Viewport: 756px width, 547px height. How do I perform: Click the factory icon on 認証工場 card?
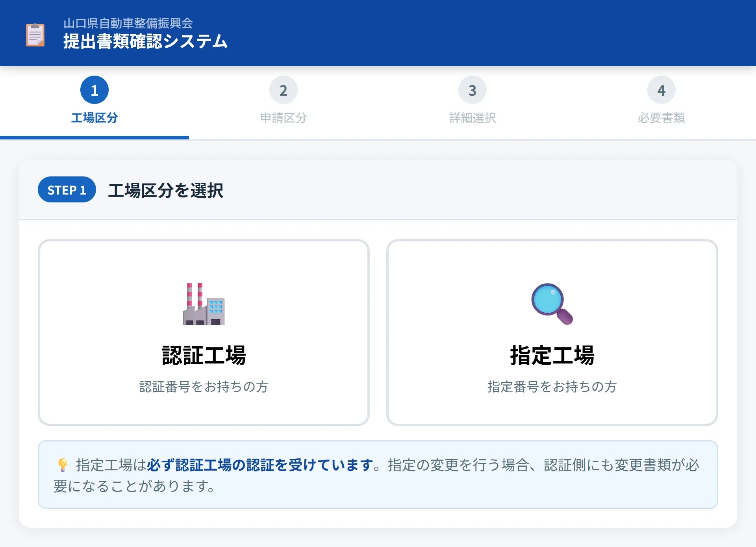click(204, 304)
